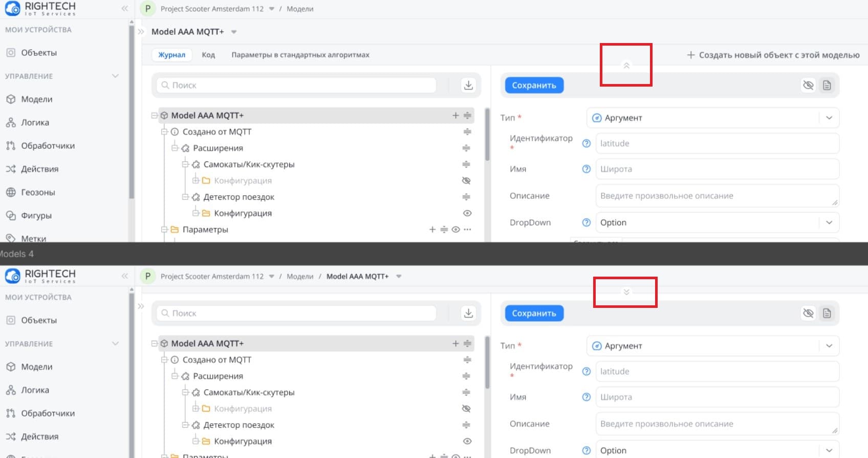Click Создать новый объект с этой моделью

(x=773, y=55)
